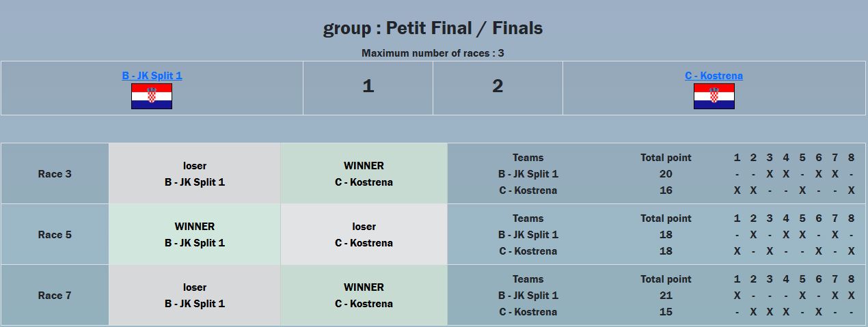Click the Croatian flag under C - Kostrena

(714, 96)
